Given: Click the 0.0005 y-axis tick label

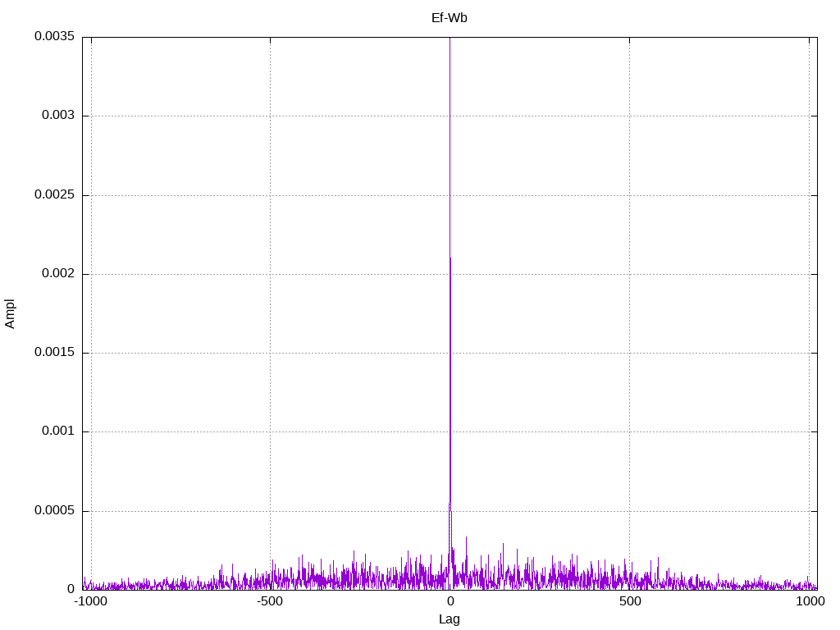Looking at the screenshot, I should coord(55,510).
